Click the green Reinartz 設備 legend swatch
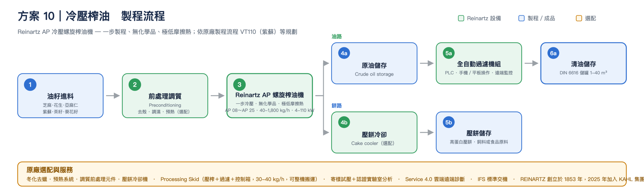The height and width of the screenshot is (195, 644). pyautogui.click(x=461, y=18)
